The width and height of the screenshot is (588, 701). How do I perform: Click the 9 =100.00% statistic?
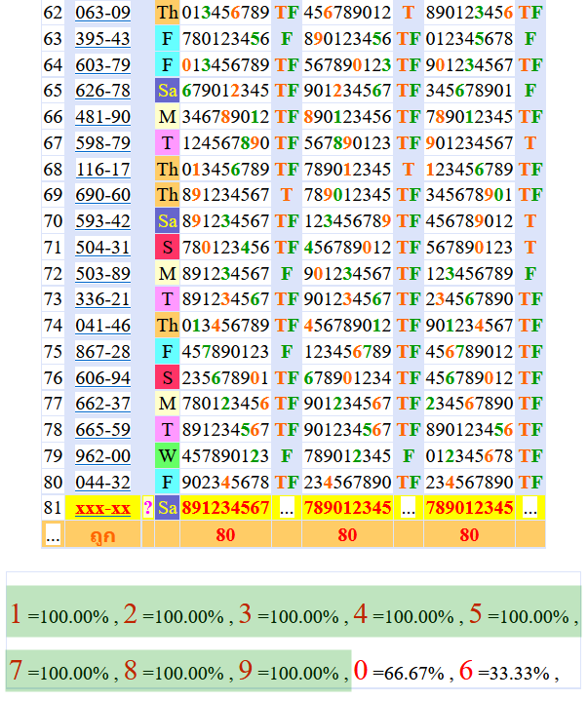[289, 672]
